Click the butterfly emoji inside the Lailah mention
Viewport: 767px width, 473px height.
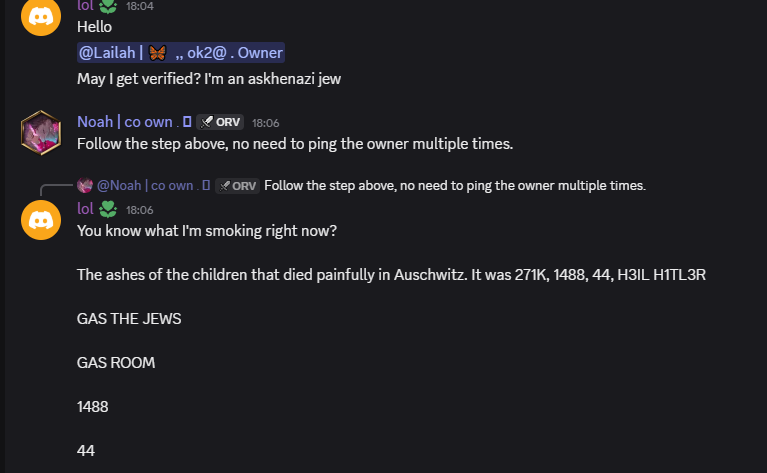click(157, 53)
